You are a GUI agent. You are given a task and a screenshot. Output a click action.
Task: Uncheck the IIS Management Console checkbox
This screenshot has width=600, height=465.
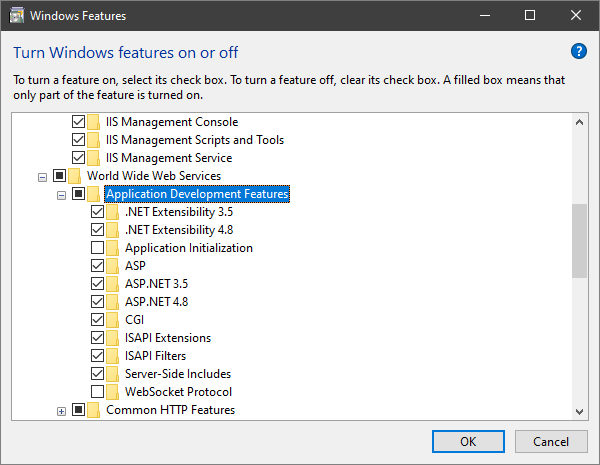coord(78,122)
